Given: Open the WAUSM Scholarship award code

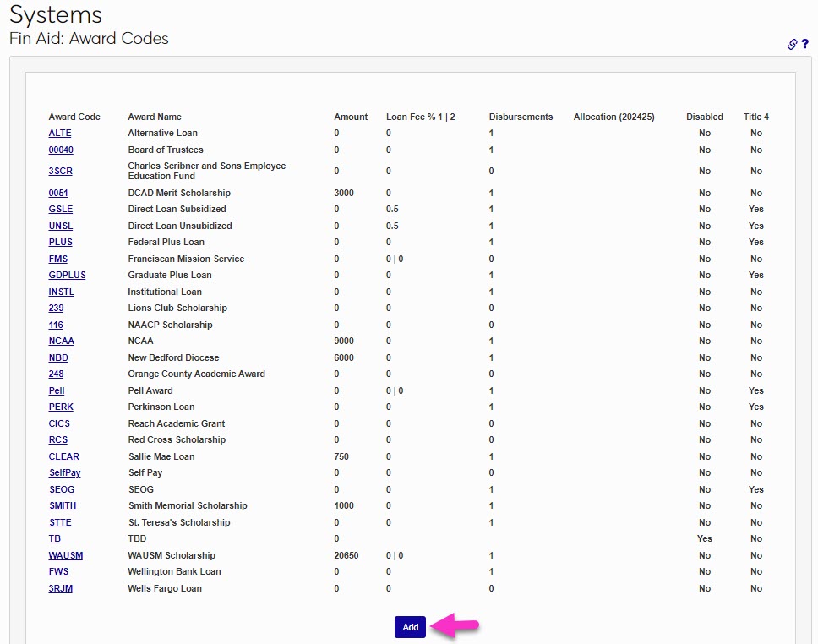Looking at the screenshot, I should [x=65, y=555].
